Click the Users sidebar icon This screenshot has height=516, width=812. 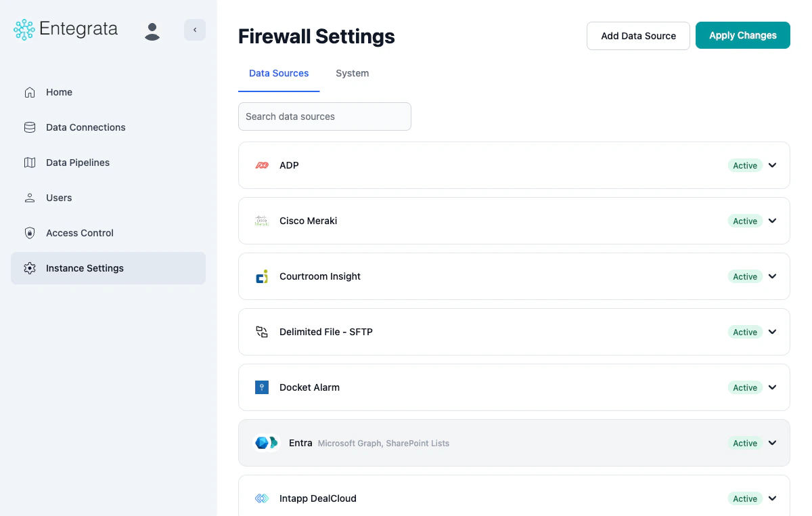pos(29,198)
